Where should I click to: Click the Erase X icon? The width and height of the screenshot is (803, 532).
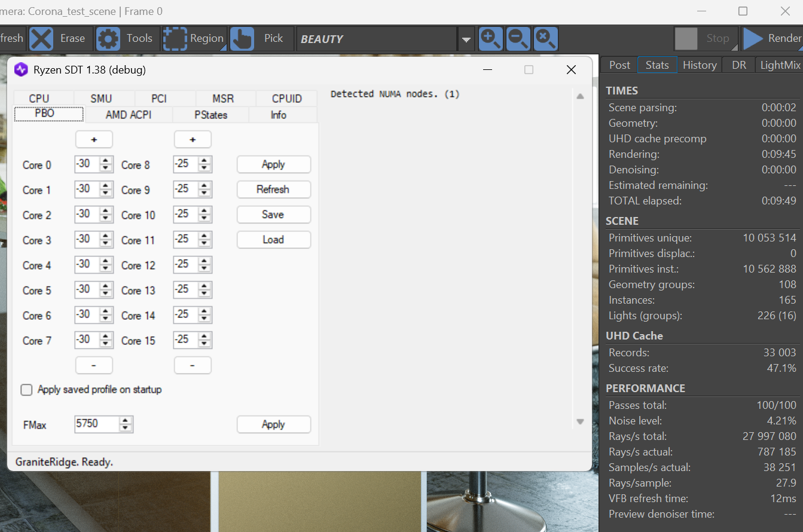tap(41, 38)
